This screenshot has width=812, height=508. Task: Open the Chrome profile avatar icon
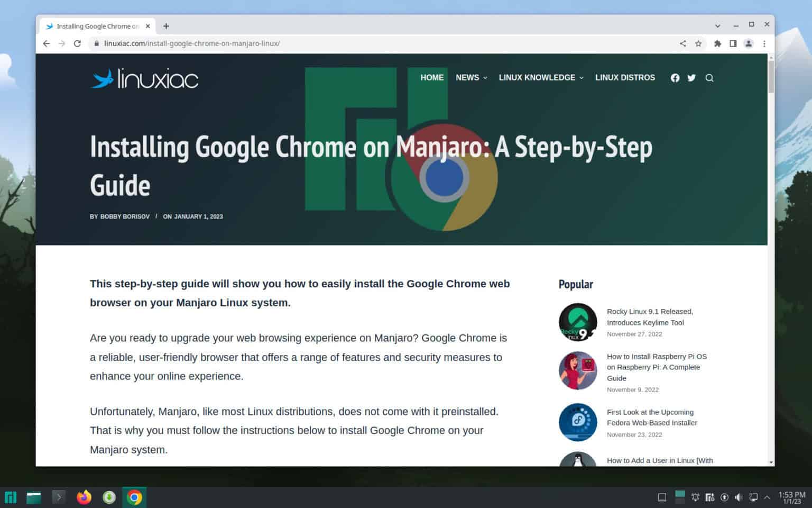pos(749,43)
